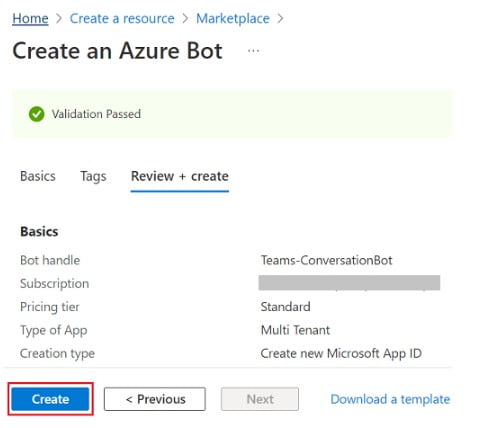Select the Review + create tab
487x428 pixels.
click(x=180, y=176)
